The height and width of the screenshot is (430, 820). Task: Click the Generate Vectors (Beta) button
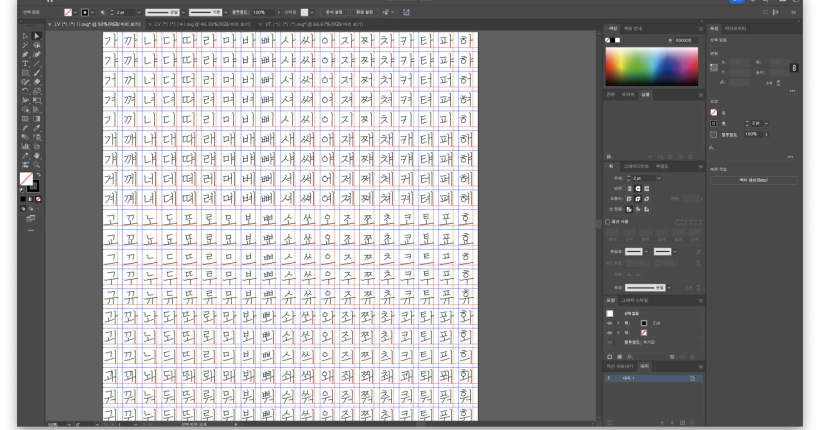[753, 180]
